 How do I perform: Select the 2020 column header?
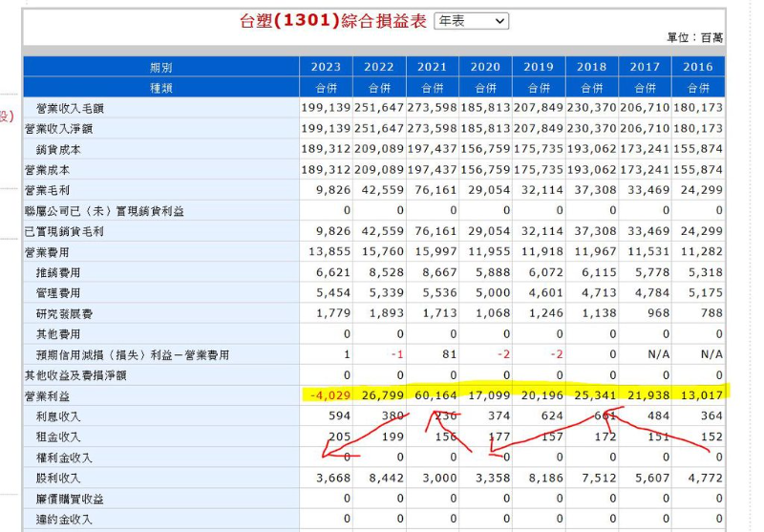(x=485, y=67)
